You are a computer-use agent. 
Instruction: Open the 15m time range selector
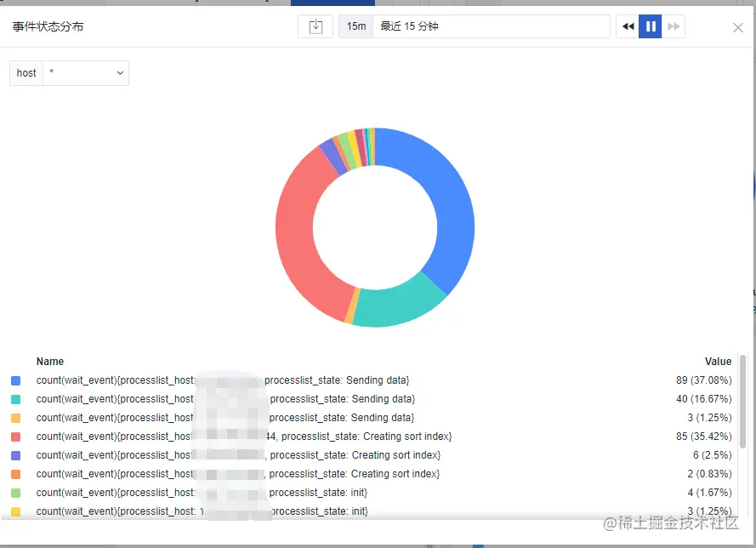coord(355,26)
